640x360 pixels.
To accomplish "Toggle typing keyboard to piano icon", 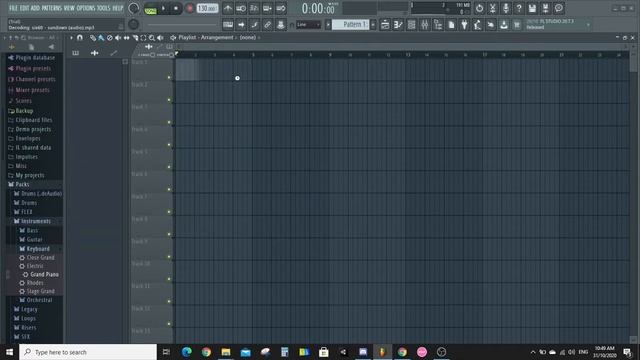I will (228, 25).
